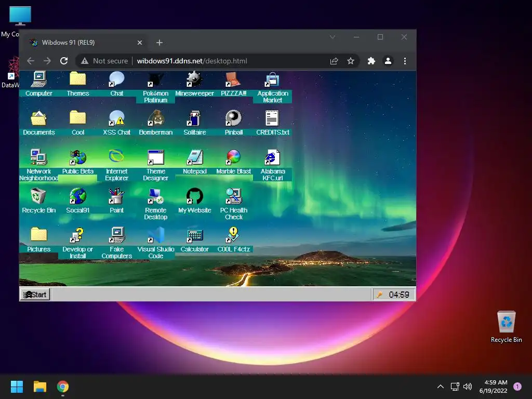This screenshot has height=399, width=532.
Task: Launch Social91 shortcut
Action: 78,201
